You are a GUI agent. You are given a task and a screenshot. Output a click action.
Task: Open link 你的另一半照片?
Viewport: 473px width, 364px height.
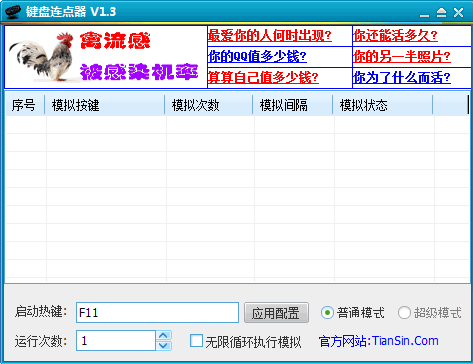click(402, 56)
